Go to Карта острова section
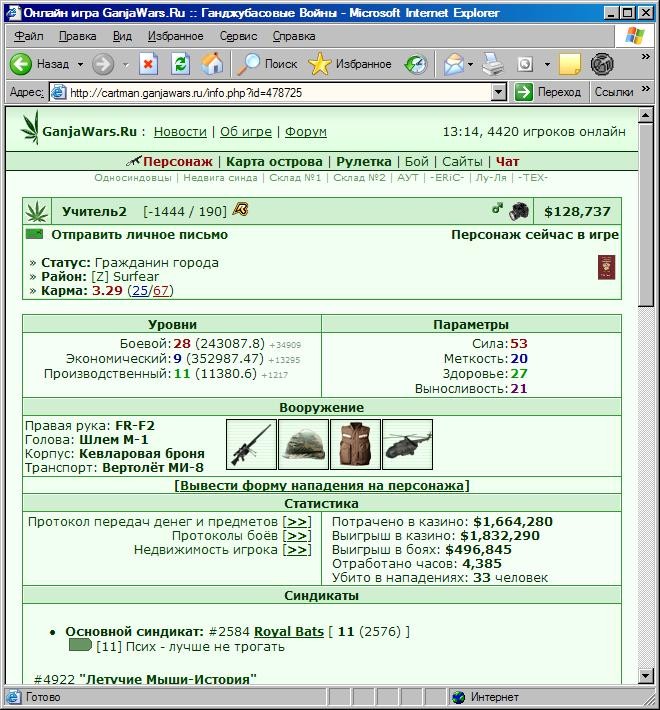Viewport: 660px width, 710px height. pyautogui.click(x=274, y=162)
